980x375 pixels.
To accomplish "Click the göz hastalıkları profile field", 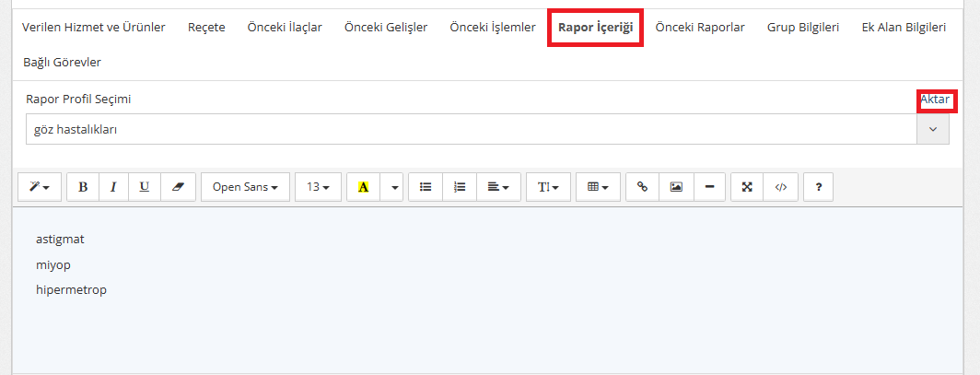I will (472, 129).
